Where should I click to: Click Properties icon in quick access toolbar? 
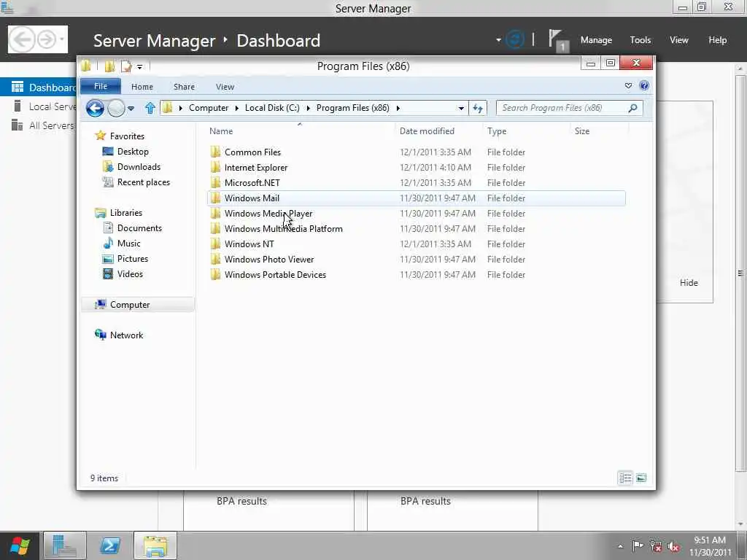click(x=126, y=66)
